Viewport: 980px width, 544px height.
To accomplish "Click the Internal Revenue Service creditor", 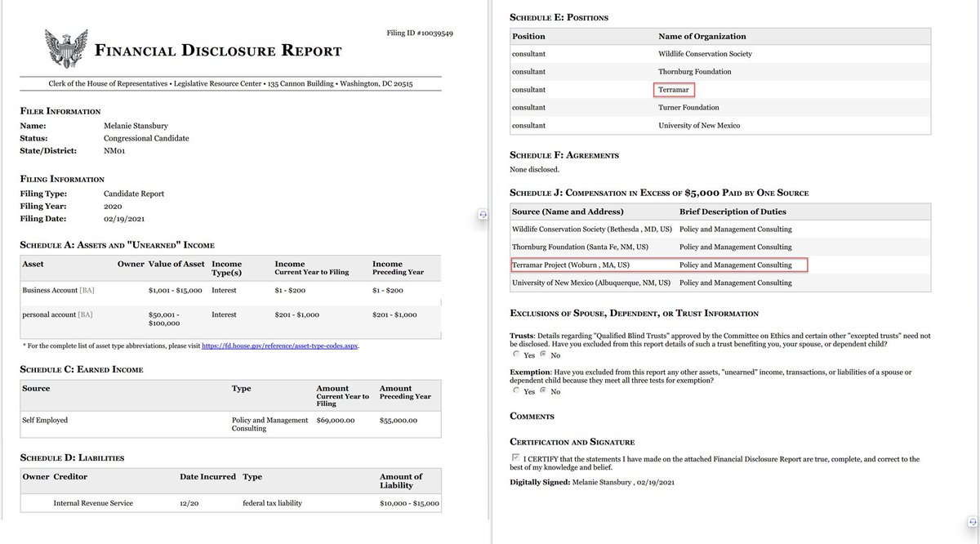I will pyautogui.click(x=93, y=503).
